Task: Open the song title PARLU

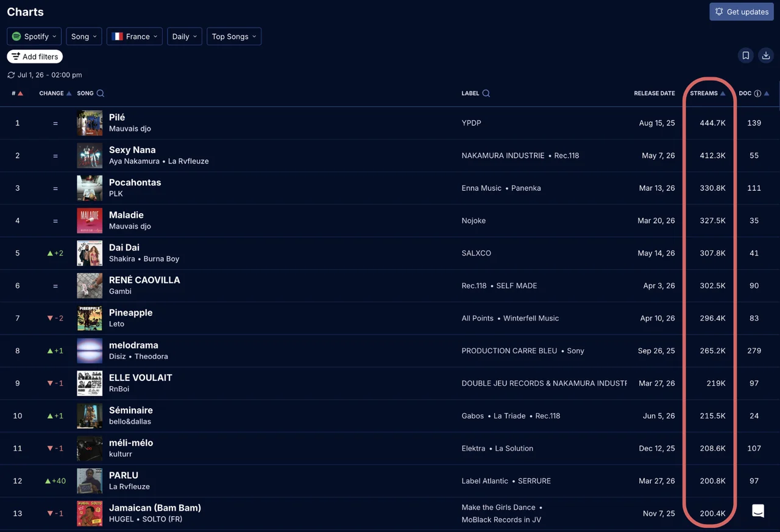Action: tap(124, 475)
